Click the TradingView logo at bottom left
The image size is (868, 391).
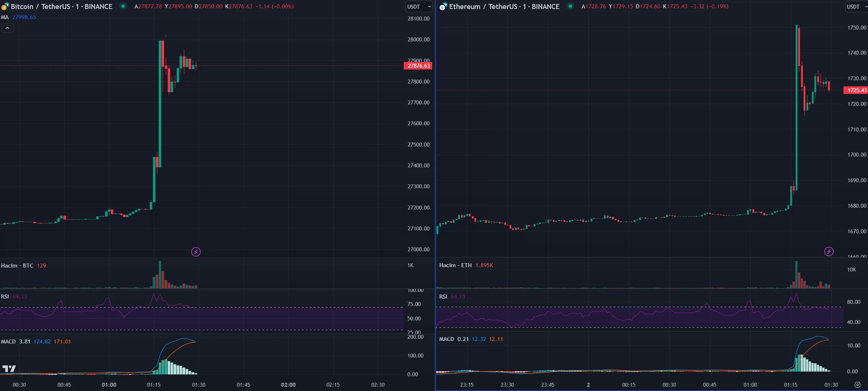[9, 368]
